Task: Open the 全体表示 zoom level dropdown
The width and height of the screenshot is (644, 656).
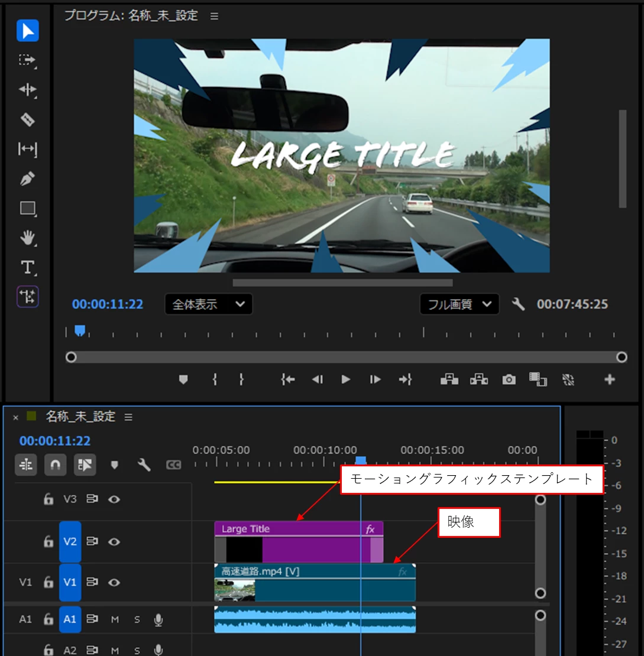Action: [x=209, y=304]
